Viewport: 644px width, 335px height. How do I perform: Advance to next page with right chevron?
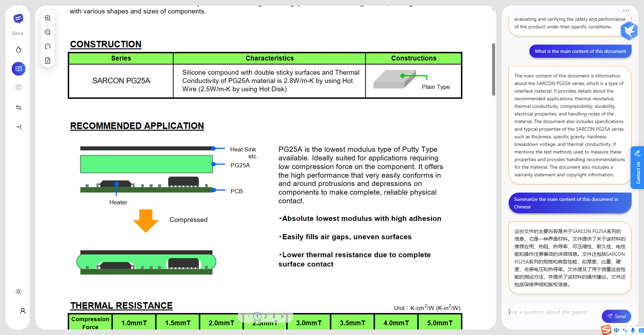click(x=282, y=316)
